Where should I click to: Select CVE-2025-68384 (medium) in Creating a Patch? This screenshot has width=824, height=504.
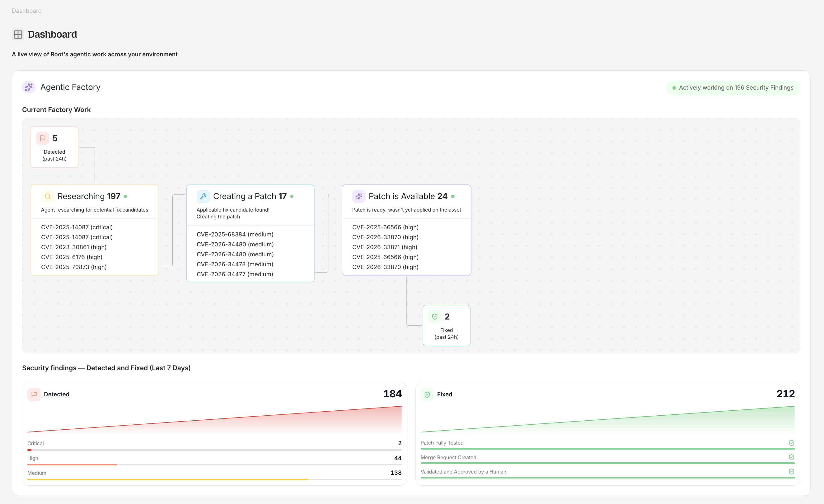click(x=235, y=235)
